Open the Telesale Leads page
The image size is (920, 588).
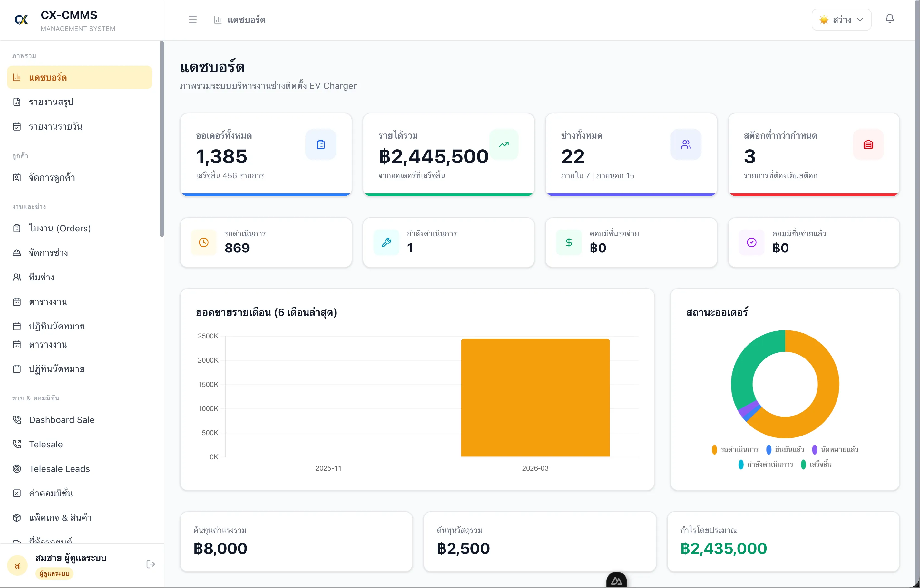point(59,468)
